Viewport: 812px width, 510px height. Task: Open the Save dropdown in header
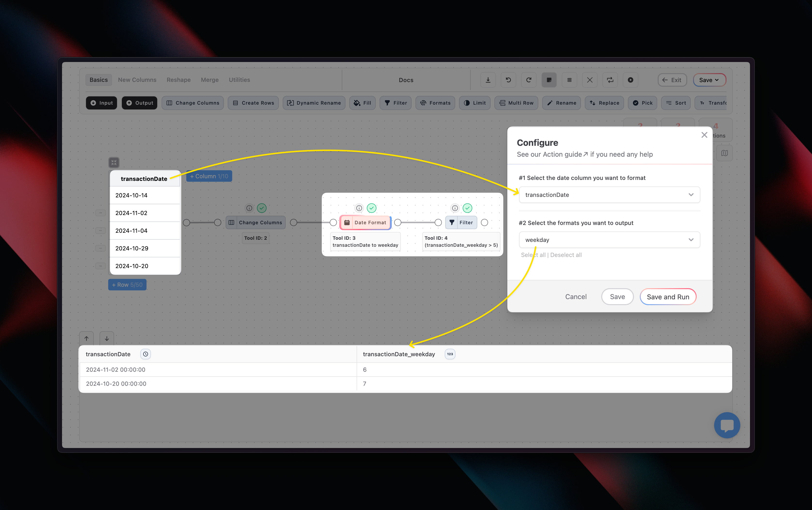tap(709, 80)
